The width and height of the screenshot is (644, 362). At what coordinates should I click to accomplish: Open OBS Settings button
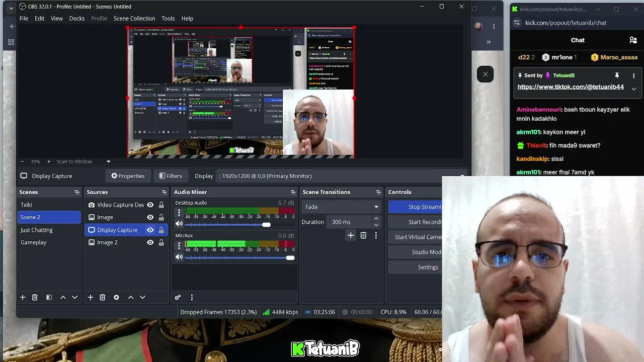415,267
